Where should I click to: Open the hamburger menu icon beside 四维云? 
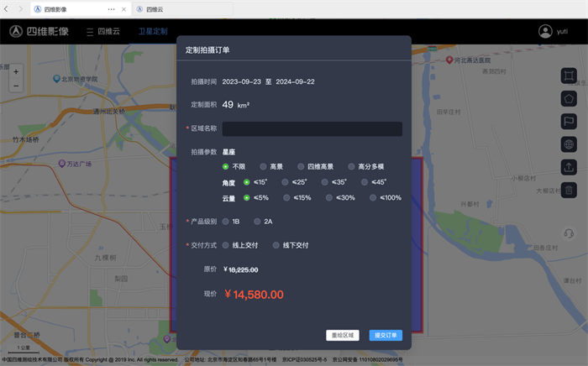90,32
